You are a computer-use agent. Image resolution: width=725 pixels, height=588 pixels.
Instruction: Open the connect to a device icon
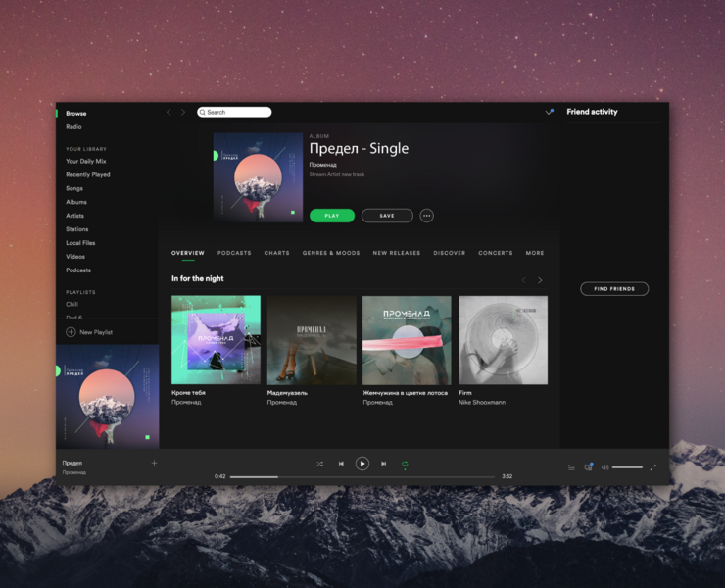click(588, 466)
